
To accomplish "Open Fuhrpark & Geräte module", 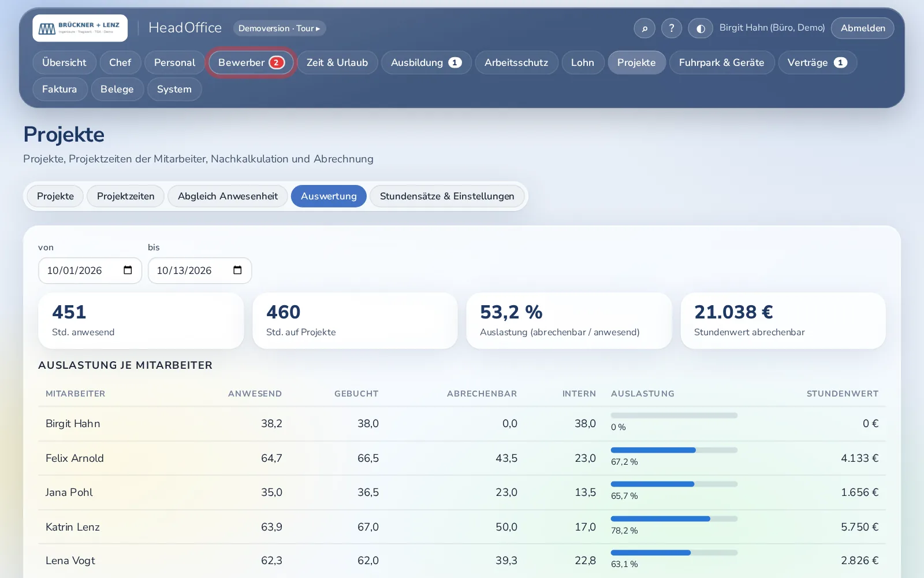I will pos(722,62).
